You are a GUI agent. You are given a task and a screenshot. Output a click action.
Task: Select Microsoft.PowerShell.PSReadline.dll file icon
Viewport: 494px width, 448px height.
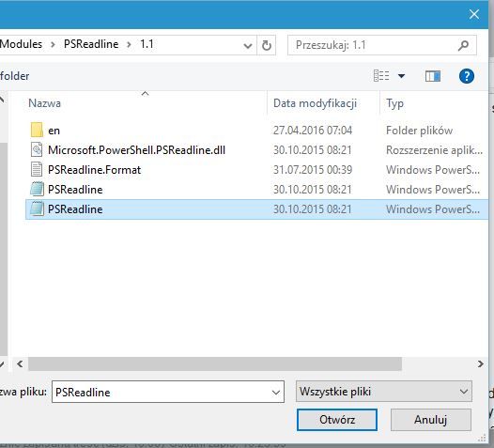[37, 149]
